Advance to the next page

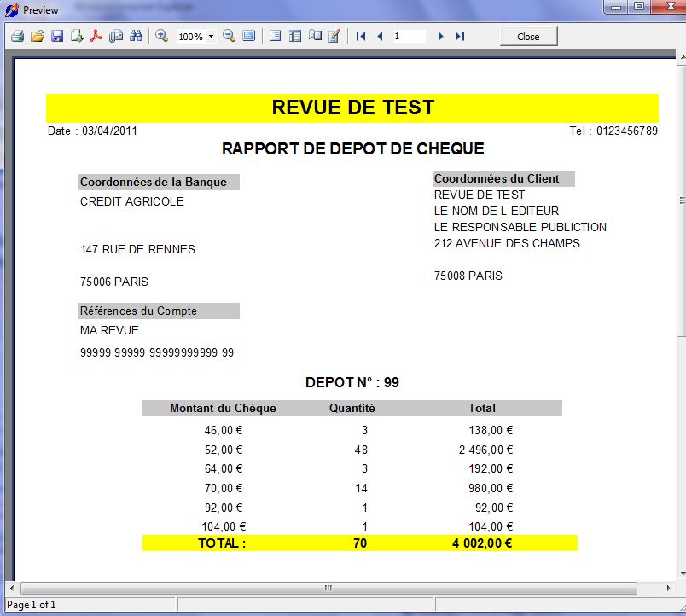[x=440, y=36]
